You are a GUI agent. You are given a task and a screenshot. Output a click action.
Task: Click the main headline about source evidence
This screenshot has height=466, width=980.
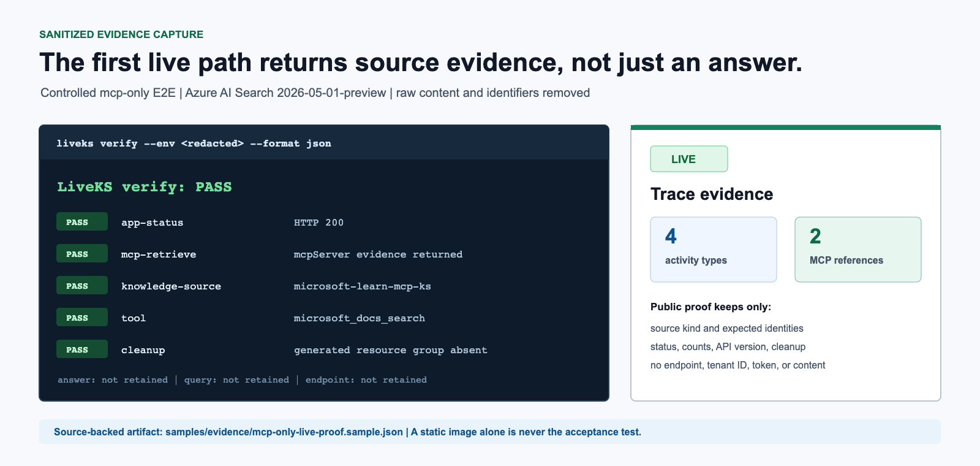point(421,63)
